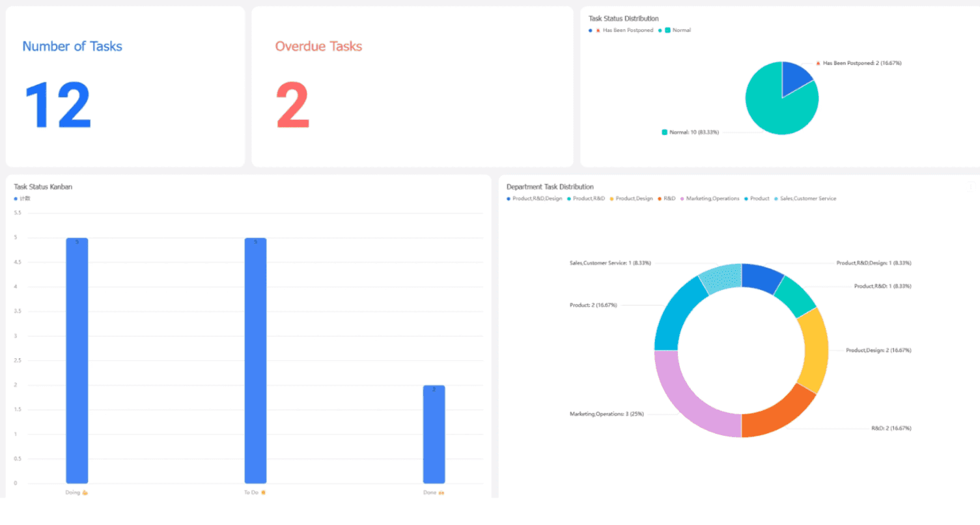Select the pink Marketing,Operations donut segment
The width and height of the screenshot is (980, 525).
pyautogui.click(x=684, y=399)
